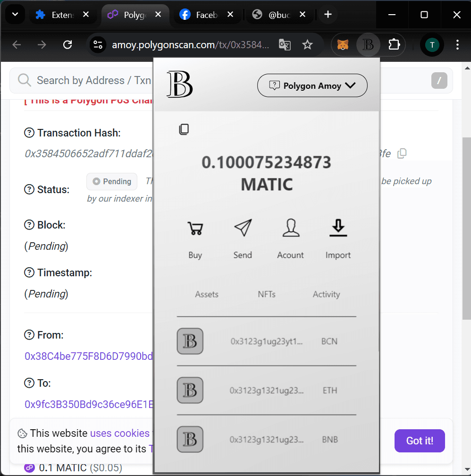Click the large B wallet logo
This screenshot has width=471, height=476.
click(179, 84)
